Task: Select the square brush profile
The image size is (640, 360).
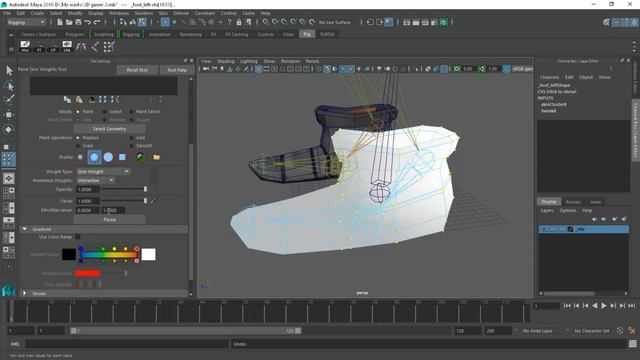Action: click(122, 157)
